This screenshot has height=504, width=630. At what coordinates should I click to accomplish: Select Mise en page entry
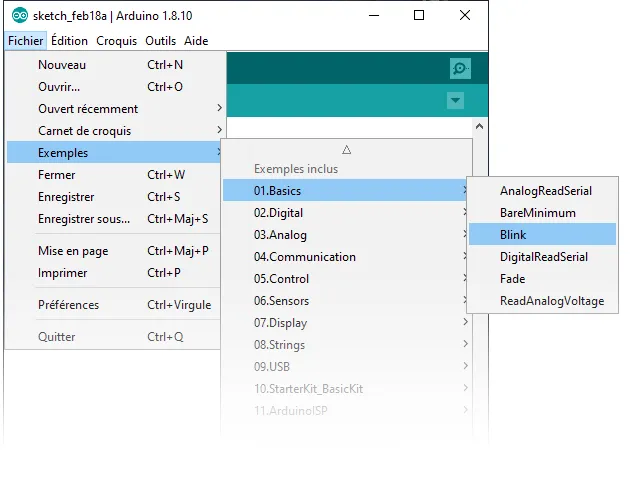pyautogui.click(x=114, y=251)
